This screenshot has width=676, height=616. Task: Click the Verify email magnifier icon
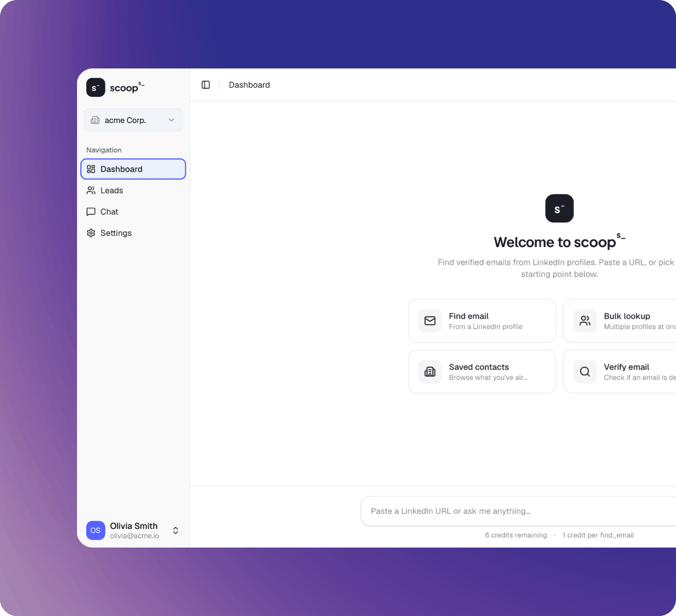pos(585,372)
